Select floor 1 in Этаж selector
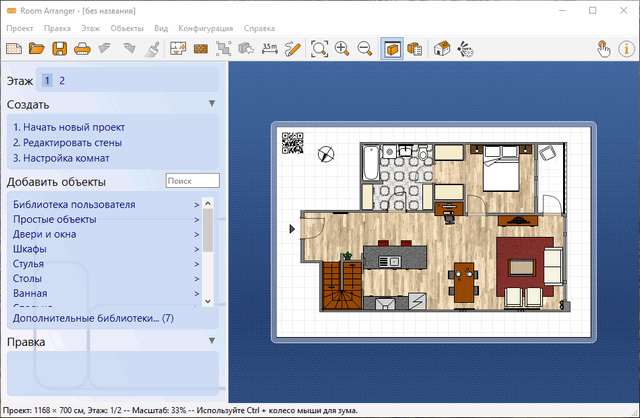This screenshot has height=418, width=640. (46, 80)
